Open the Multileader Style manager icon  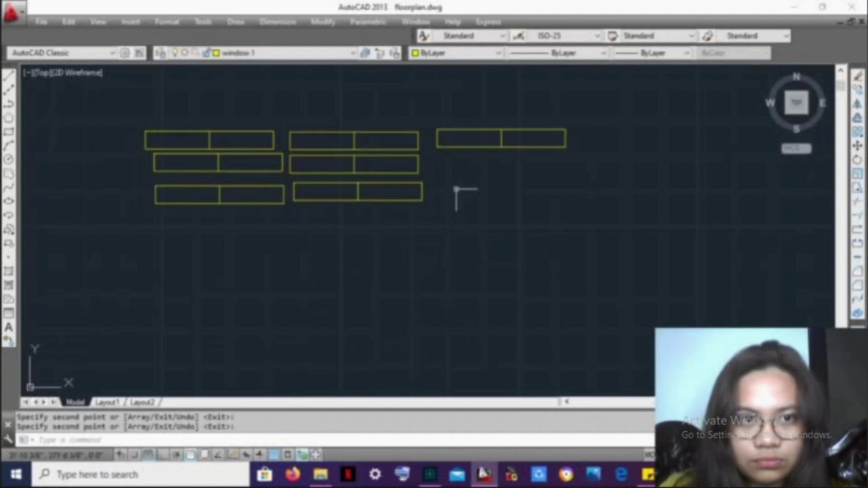(x=707, y=36)
